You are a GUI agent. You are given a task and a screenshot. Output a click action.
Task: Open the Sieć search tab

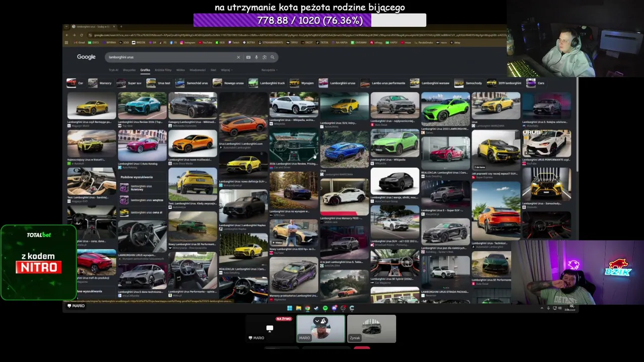click(213, 70)
